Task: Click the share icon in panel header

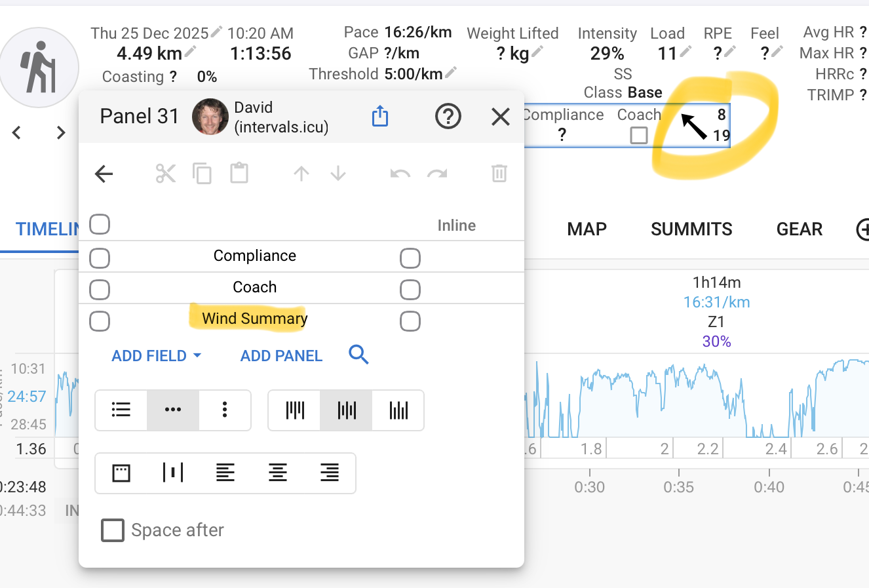Action: tap(380, 117)
